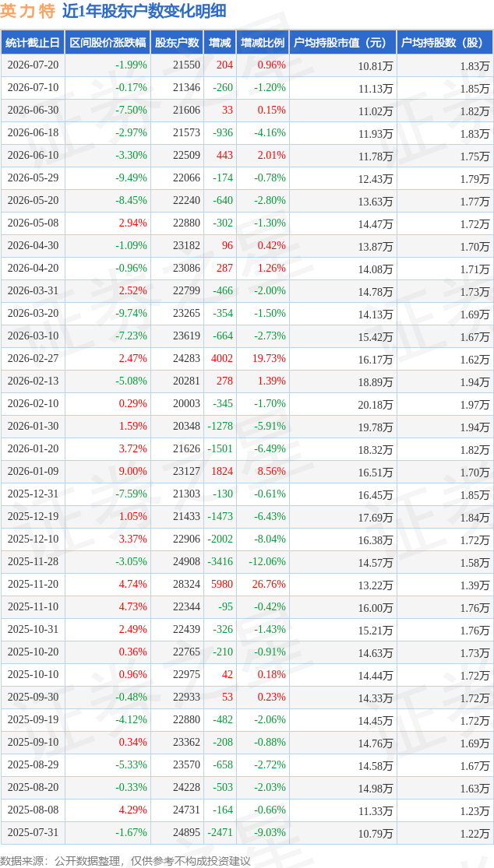Select the 户均持股市值（元）header
494x868 pixels.
[343, 43]
